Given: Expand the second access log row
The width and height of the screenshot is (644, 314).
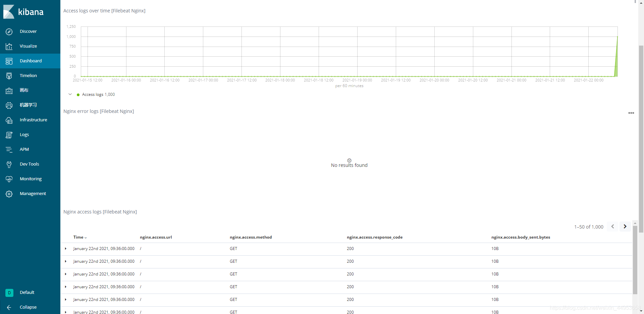Looking at the screenshot, I should 66,261.
